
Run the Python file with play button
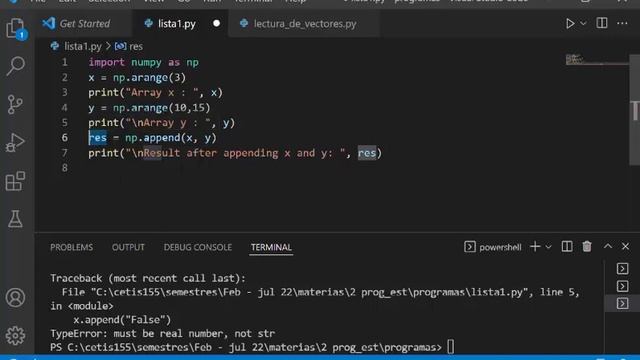[x=570, y=23]
